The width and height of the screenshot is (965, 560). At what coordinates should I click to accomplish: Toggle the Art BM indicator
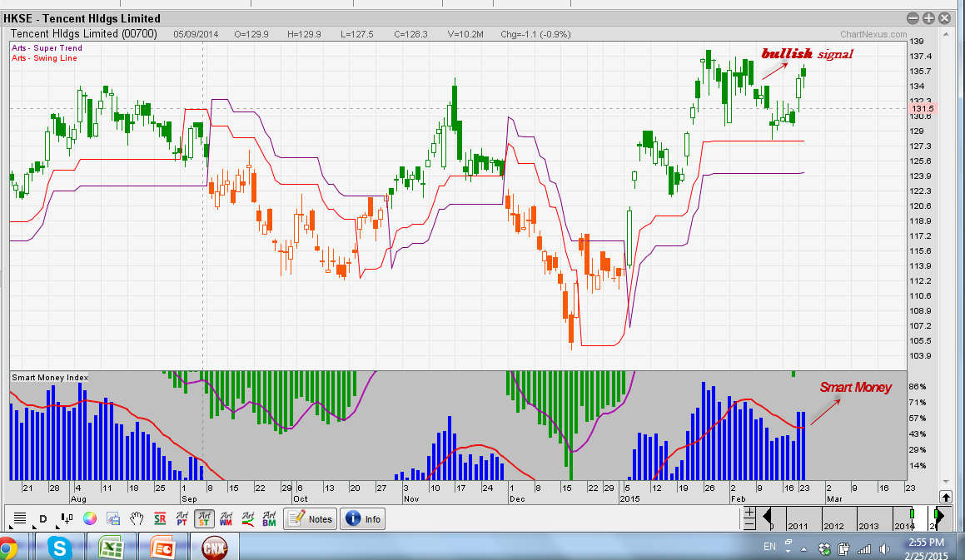pyautogui.click(x=269, y=518)
